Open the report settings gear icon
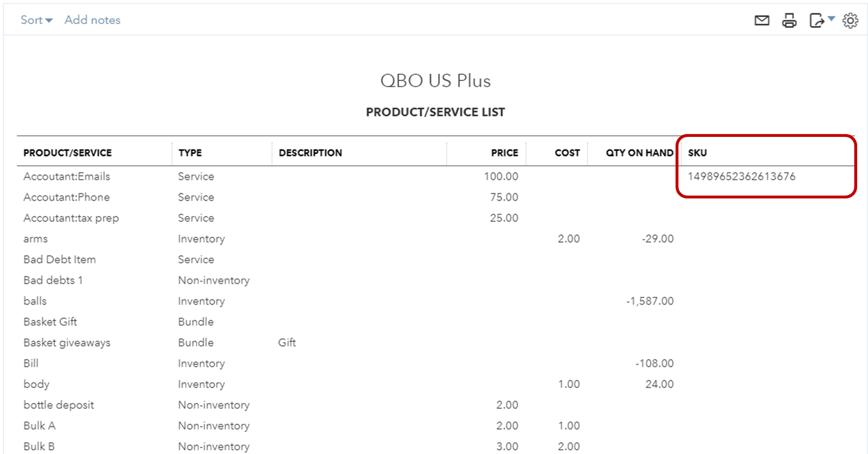 click(850, 20)
